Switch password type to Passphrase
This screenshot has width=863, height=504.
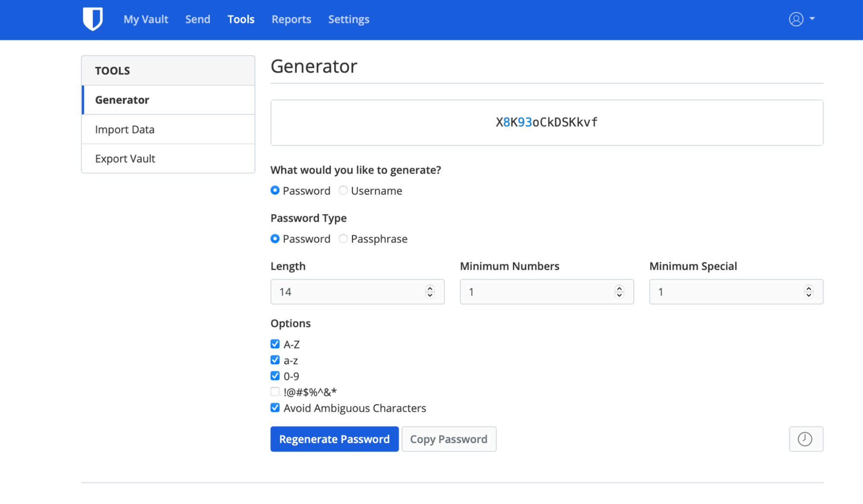(x=343, y=239)
